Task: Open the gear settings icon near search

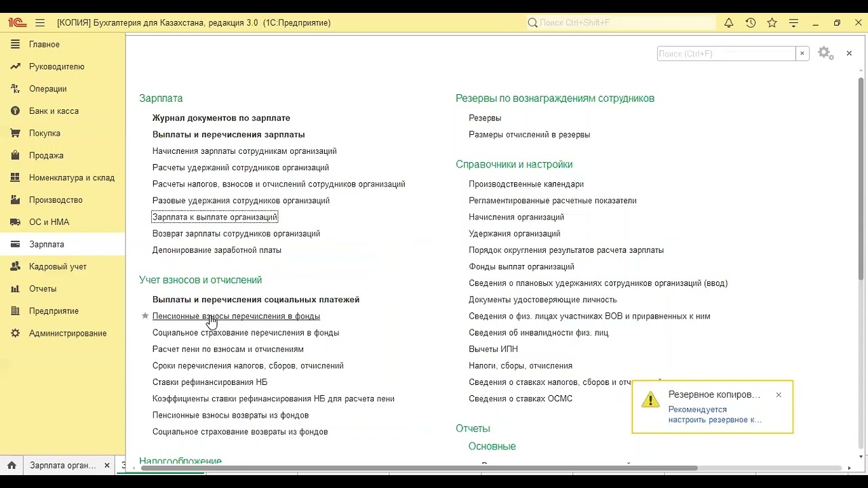Action: pyautogui.click(x=825, y=53)
